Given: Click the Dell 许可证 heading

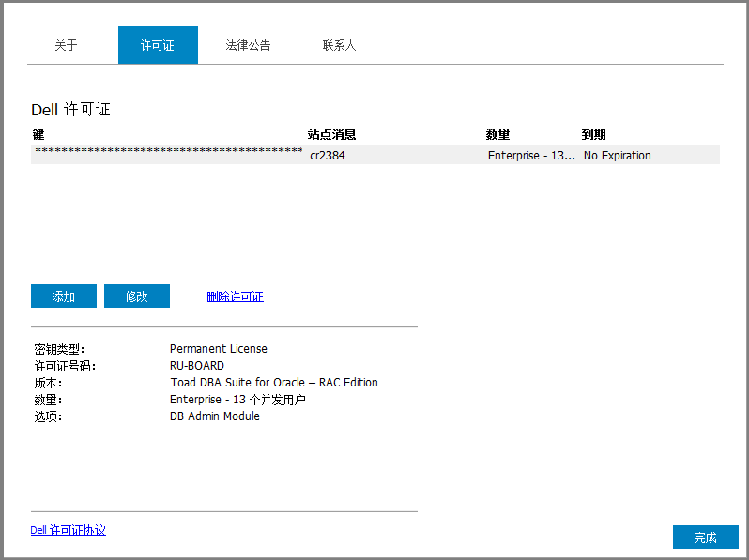Looking at the screenshot, I should (70, 110).
